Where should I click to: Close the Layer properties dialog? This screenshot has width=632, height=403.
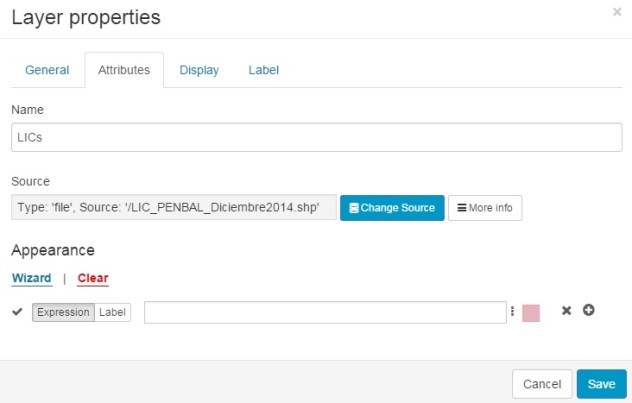(x=617, y=12)
